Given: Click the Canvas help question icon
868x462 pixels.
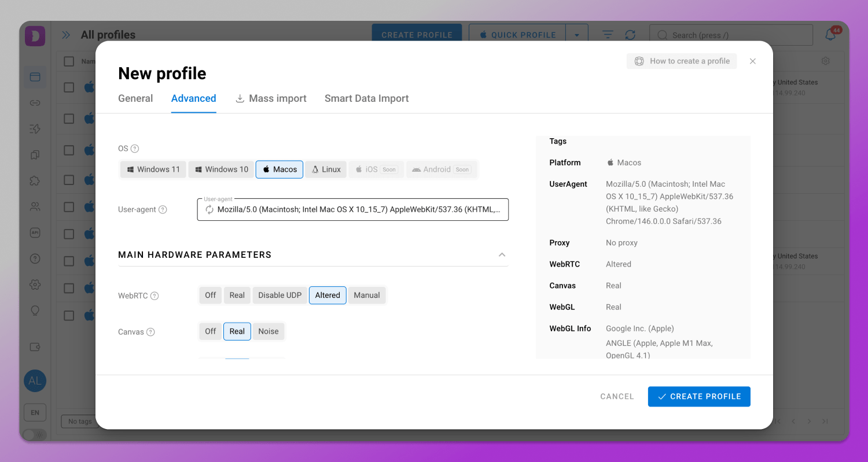Looking at the screenshot, I should (x=150, y=332).
